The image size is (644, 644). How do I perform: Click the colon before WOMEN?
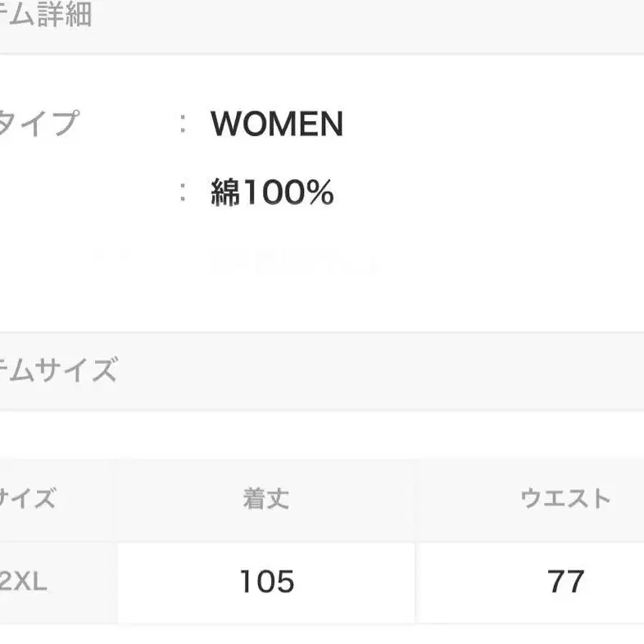pyautogui.click(x=183, y=125)
